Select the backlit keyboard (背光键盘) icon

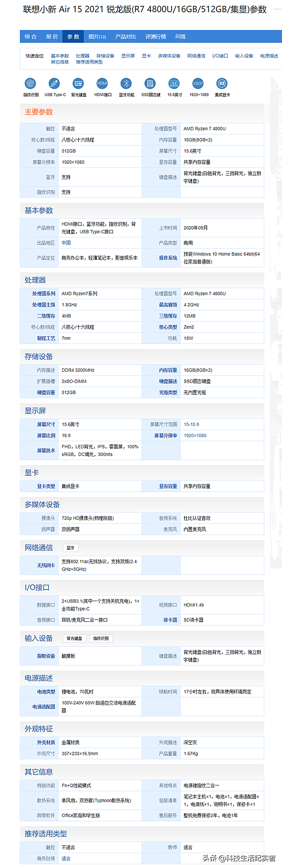pyautogui.click(x=78, y=83)
